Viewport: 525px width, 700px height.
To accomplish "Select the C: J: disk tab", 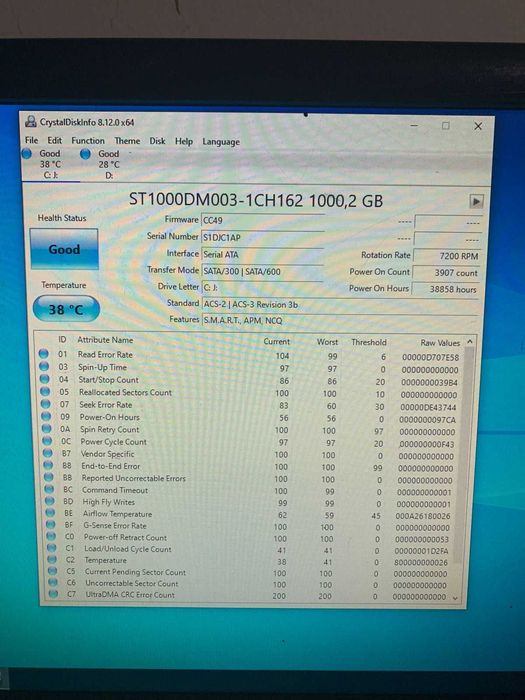I will pos(50,164).
